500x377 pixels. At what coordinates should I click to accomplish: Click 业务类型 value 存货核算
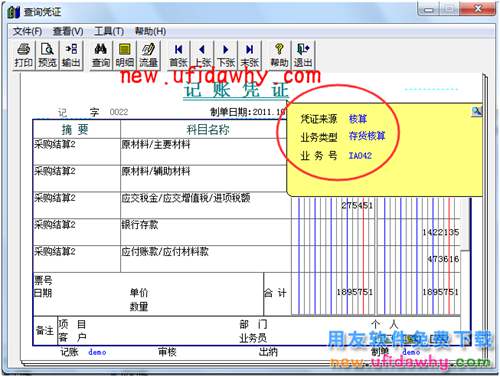367,136
